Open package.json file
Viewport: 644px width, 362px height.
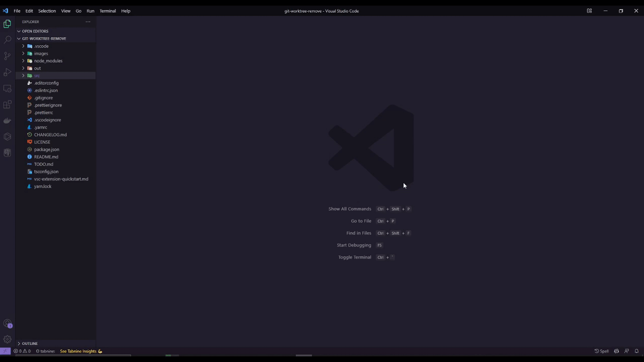pos(55,149)
